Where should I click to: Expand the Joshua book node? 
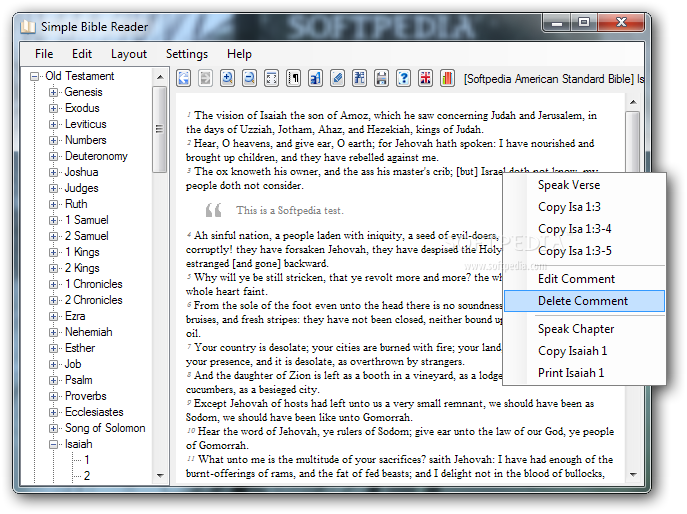53,172
